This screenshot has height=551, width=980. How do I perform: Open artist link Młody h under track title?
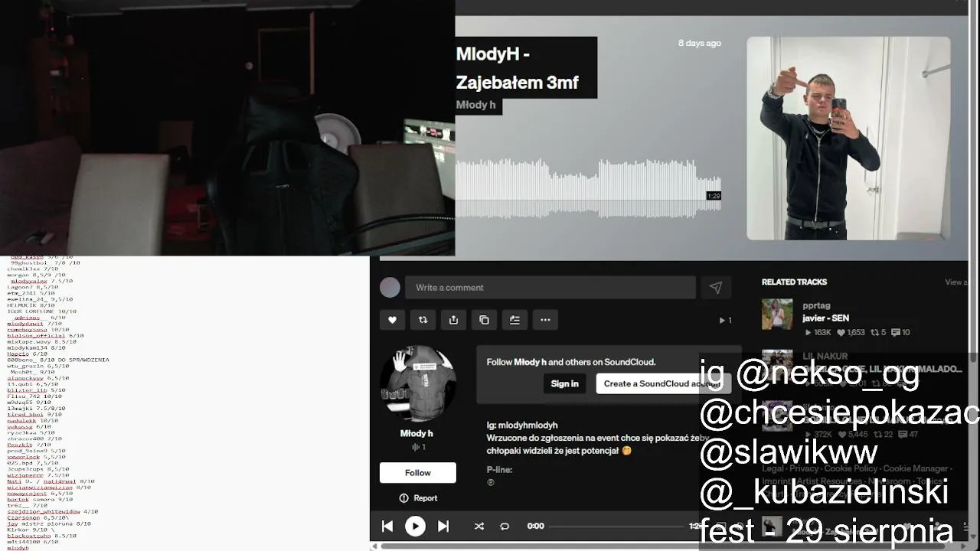pyautogui.click(x=476, y=105)
